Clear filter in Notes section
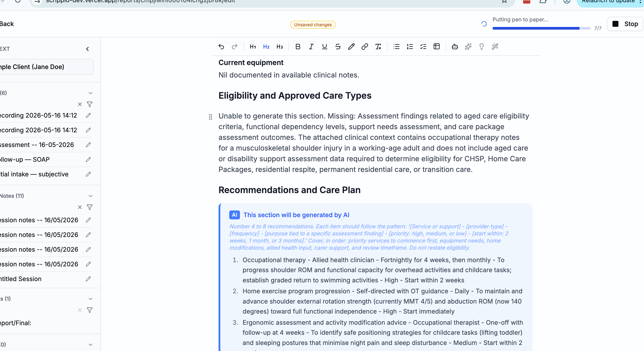Screen dimensions: 644x351 coord(80,207)
